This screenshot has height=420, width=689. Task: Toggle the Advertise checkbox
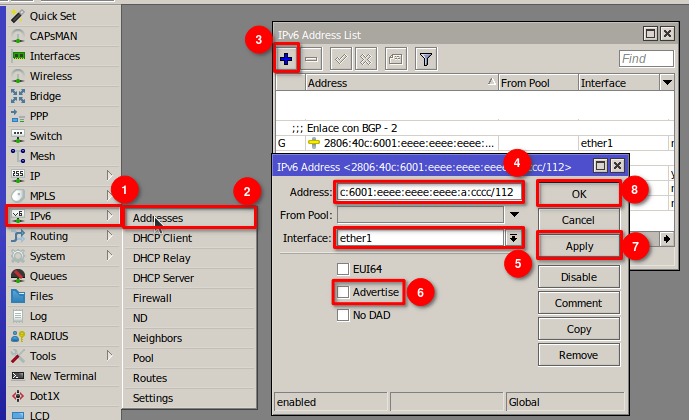343,292
